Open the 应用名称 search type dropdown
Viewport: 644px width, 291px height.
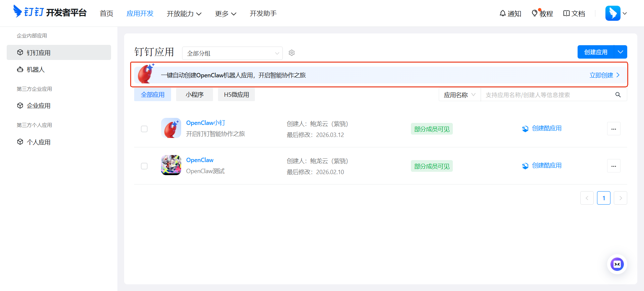[459, 95]
